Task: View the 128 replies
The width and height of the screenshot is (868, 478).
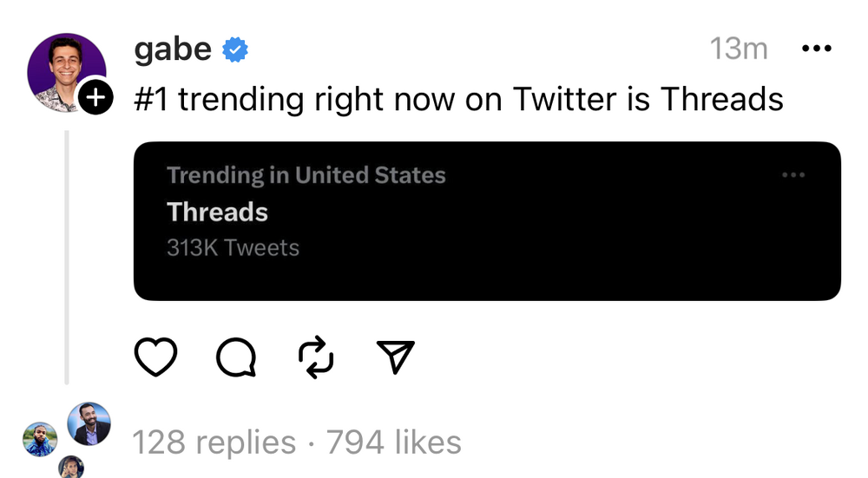Action: pos(214,443)
